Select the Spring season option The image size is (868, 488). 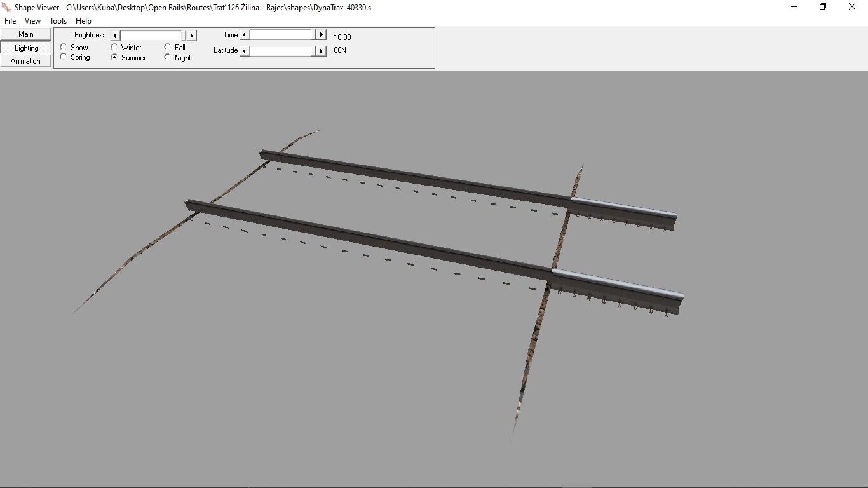tap(64, 57)
